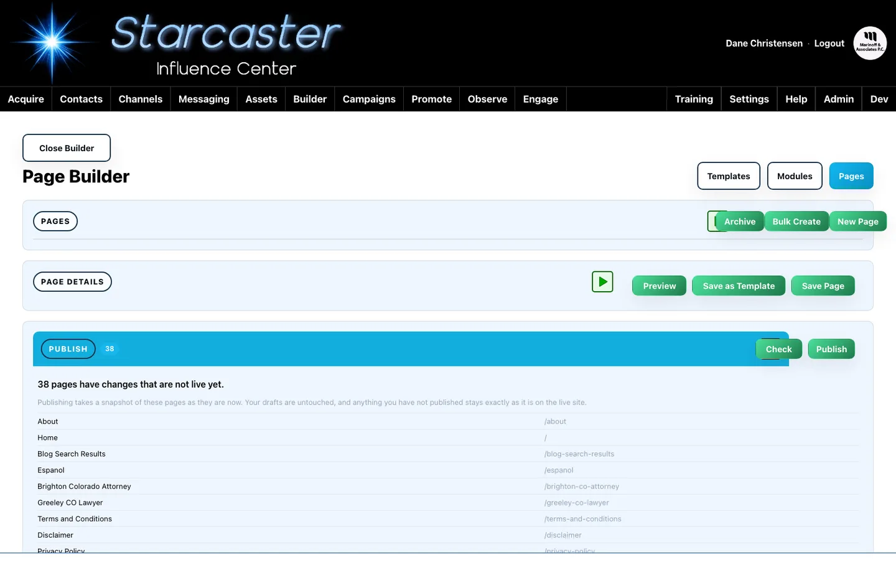This screenshot has height=588, width=896.
Task: Select the Home page row
Action: (x=448, y=437)
